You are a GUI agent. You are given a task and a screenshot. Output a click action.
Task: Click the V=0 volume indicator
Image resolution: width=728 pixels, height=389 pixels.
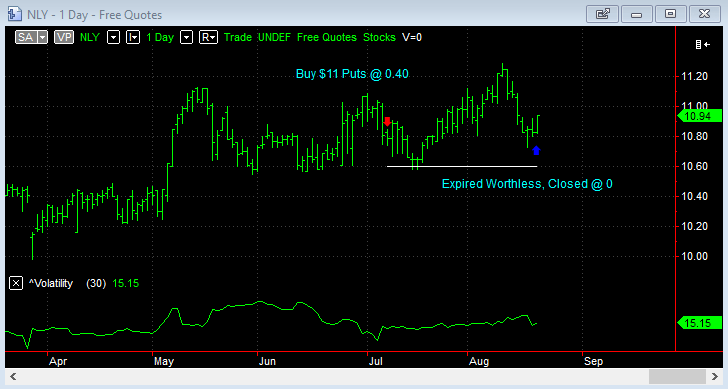pos(412,37)
